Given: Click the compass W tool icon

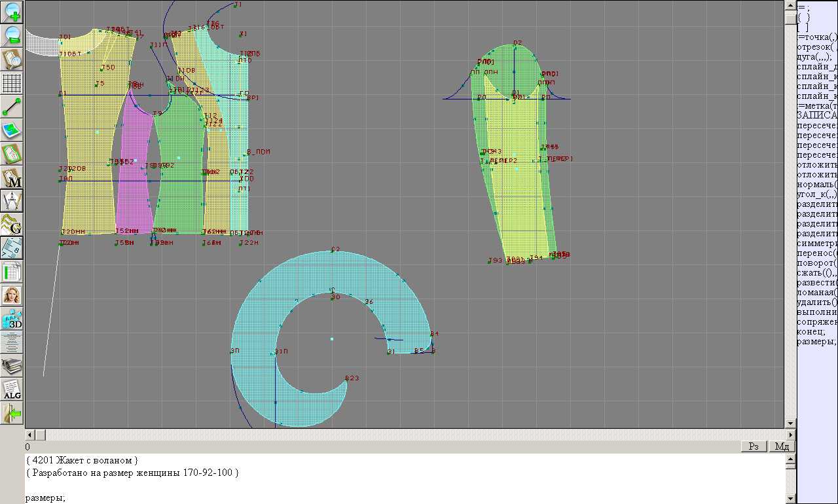Looking at the screenshot, I should [x=12, y=201].
